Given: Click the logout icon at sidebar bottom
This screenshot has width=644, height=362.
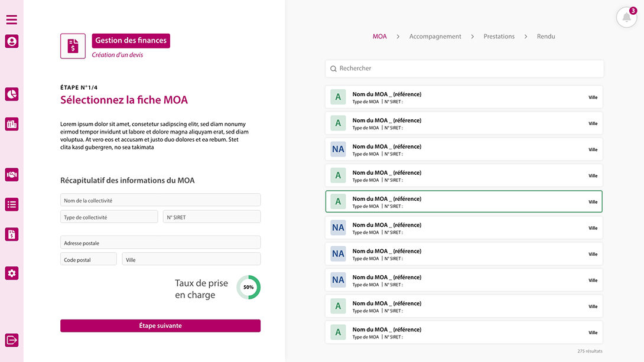Looking at the screenshot, I should pos(11,340).
